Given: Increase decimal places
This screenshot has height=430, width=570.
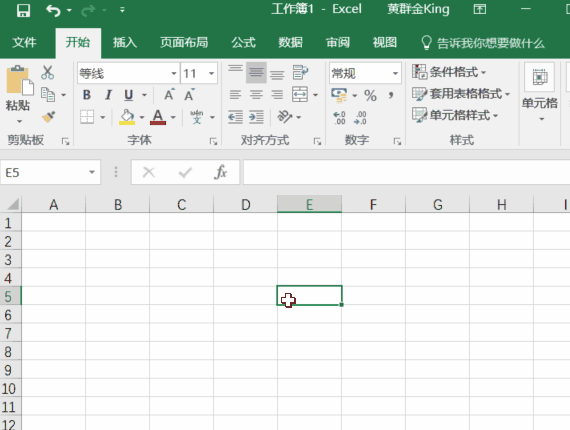Looking at the screenshot, I should click(x=339, y=118).
